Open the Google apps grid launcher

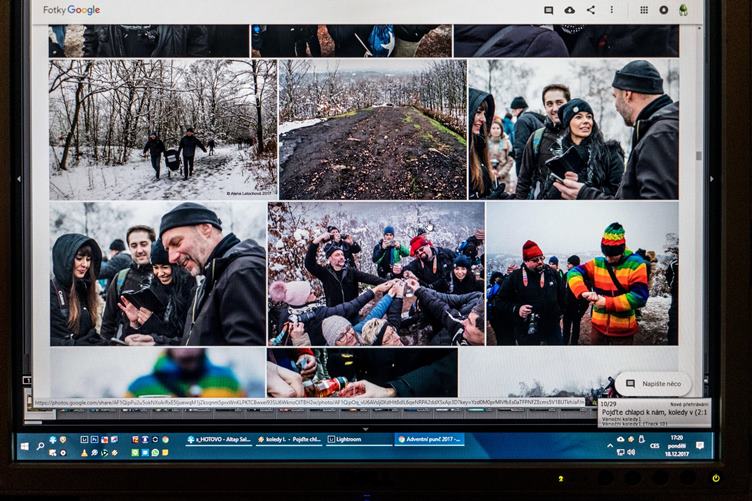click(x=644, y=10)
